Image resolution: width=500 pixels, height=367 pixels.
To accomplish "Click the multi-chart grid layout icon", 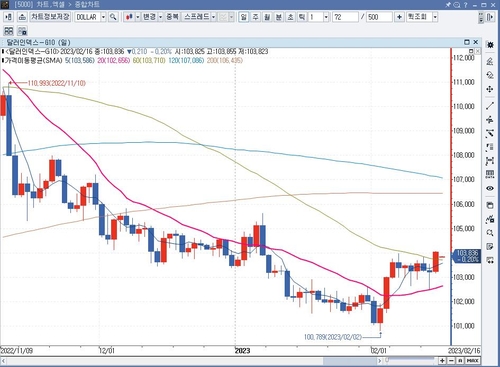I will (9, 31).
